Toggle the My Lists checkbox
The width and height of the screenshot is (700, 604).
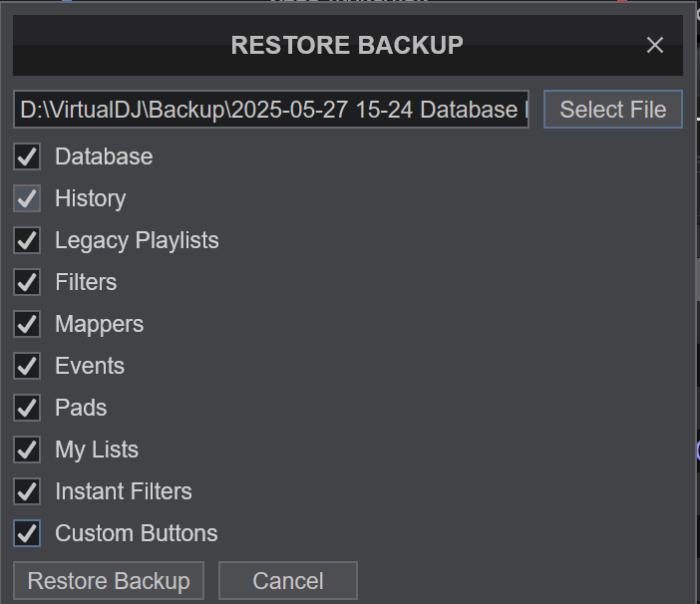(x=27, y=450)
